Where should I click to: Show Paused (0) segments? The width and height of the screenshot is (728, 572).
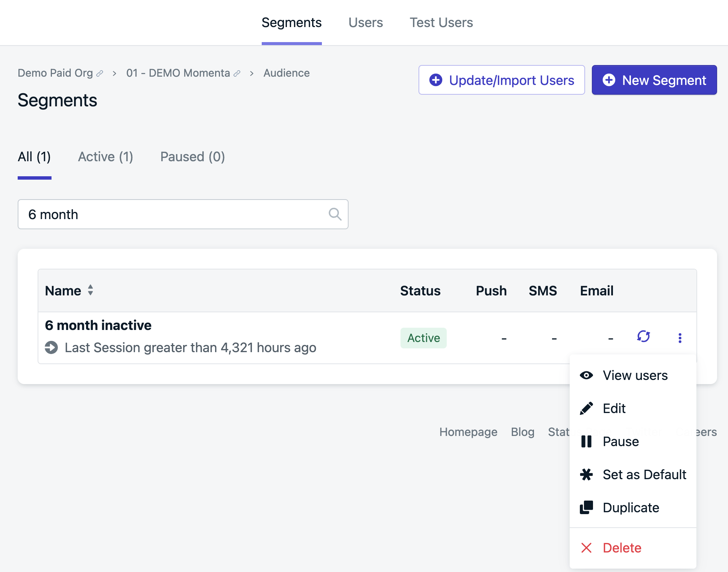click(x=193, y=157)
